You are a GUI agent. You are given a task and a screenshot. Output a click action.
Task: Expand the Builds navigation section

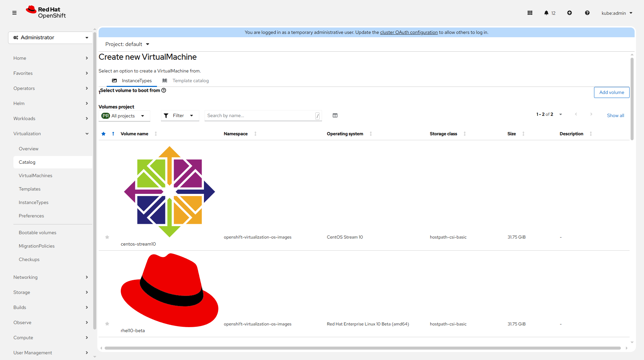(x=50, y=307)
